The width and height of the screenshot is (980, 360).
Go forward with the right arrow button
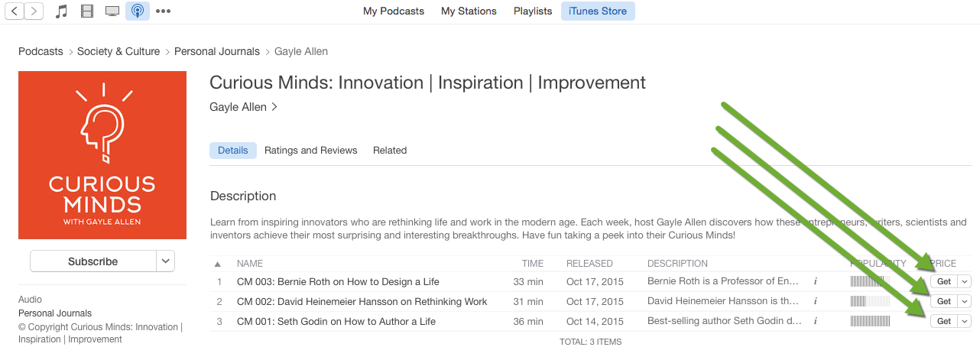coord(34,11)
